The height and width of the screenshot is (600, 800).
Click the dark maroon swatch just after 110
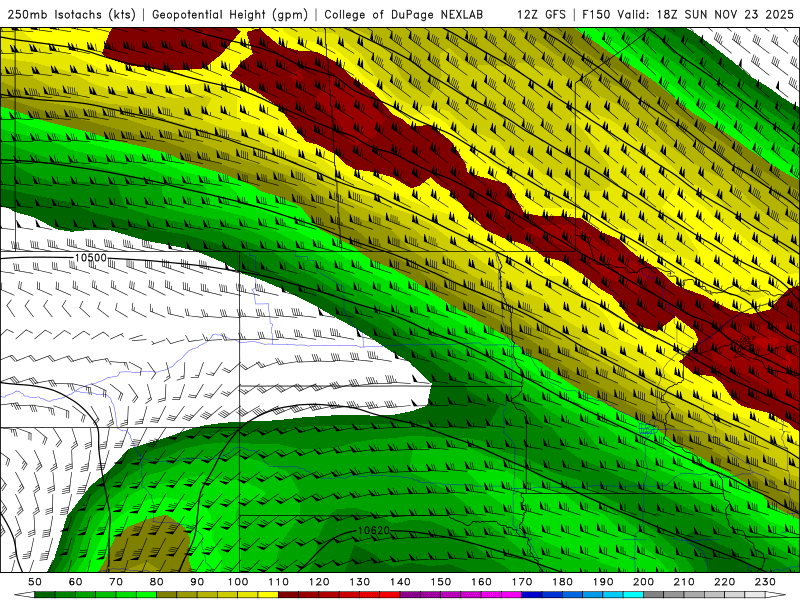(288, 595)
